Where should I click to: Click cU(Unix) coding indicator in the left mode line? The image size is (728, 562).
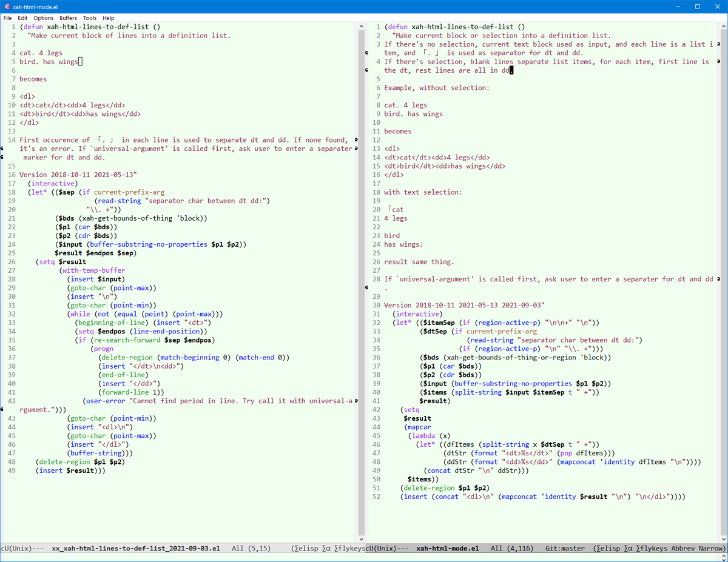click(16, 549)
